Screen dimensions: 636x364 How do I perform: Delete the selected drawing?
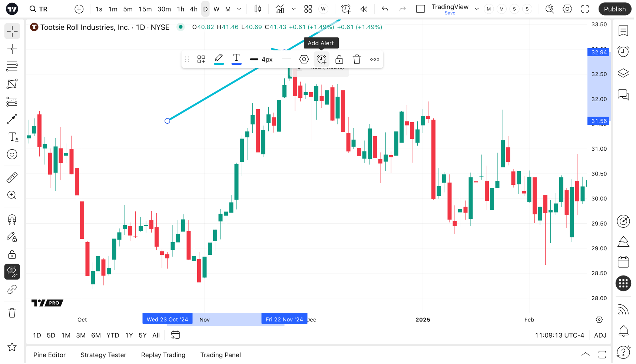(357, 59)
